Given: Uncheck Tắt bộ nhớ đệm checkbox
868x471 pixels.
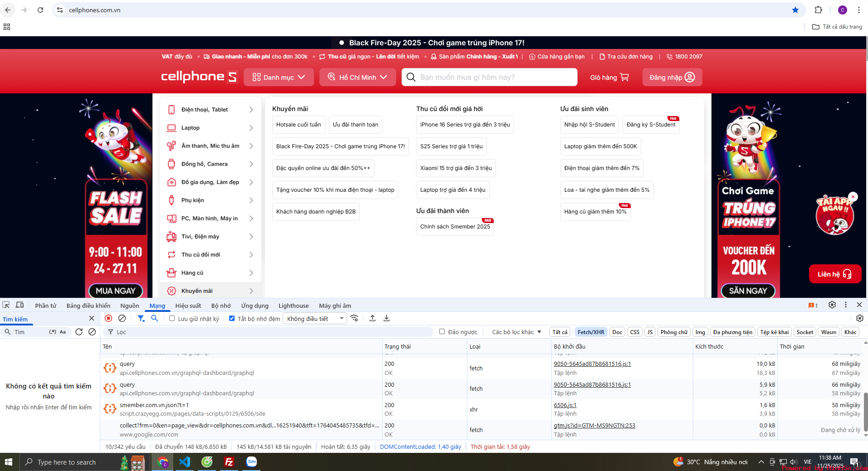Looking at the screenshot, I should (232, 319).
